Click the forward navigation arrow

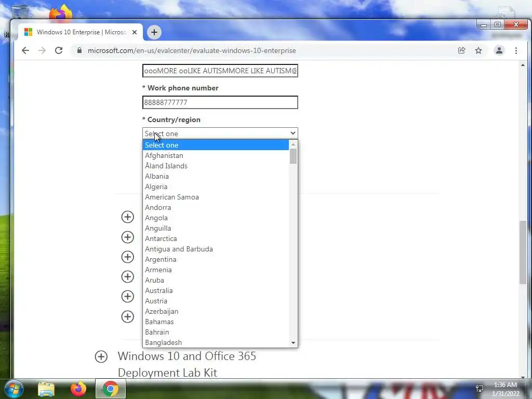42,50
